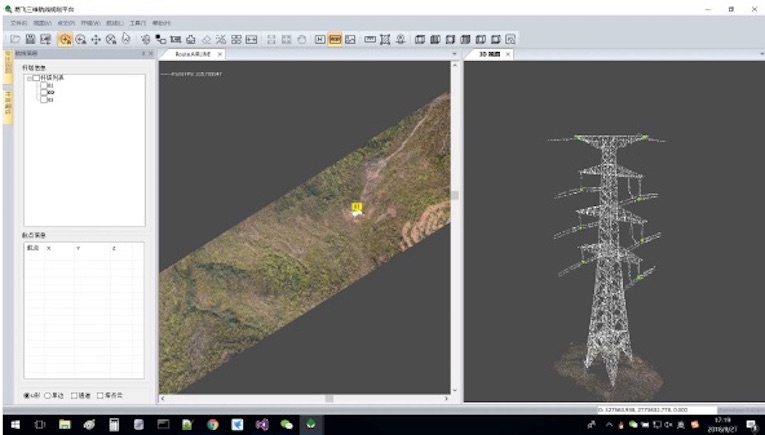Check the first child item in tower tree
The height and width of the screenshot is (435, 765).
pos(43,86)
